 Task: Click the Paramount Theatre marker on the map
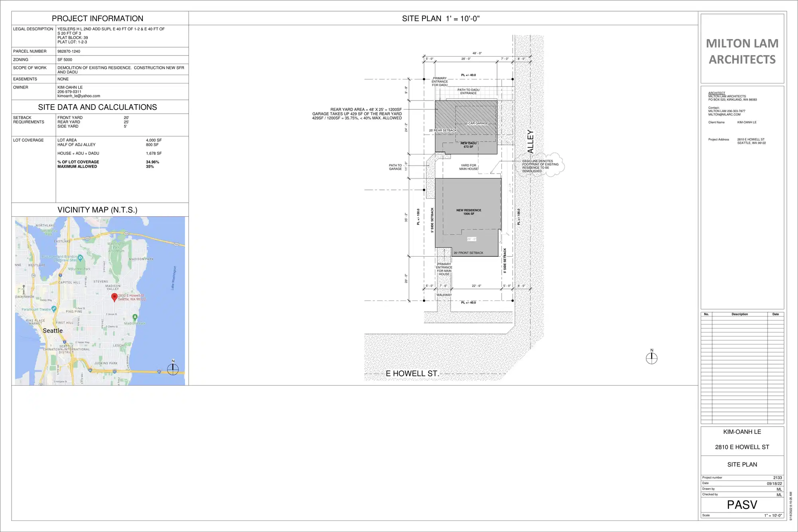click(x=54, y=309)
